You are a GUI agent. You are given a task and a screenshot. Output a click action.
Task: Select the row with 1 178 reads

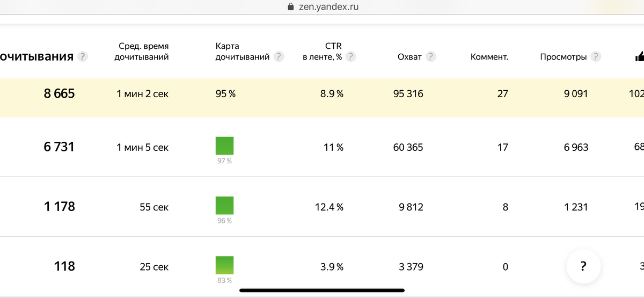click(322, 207)
